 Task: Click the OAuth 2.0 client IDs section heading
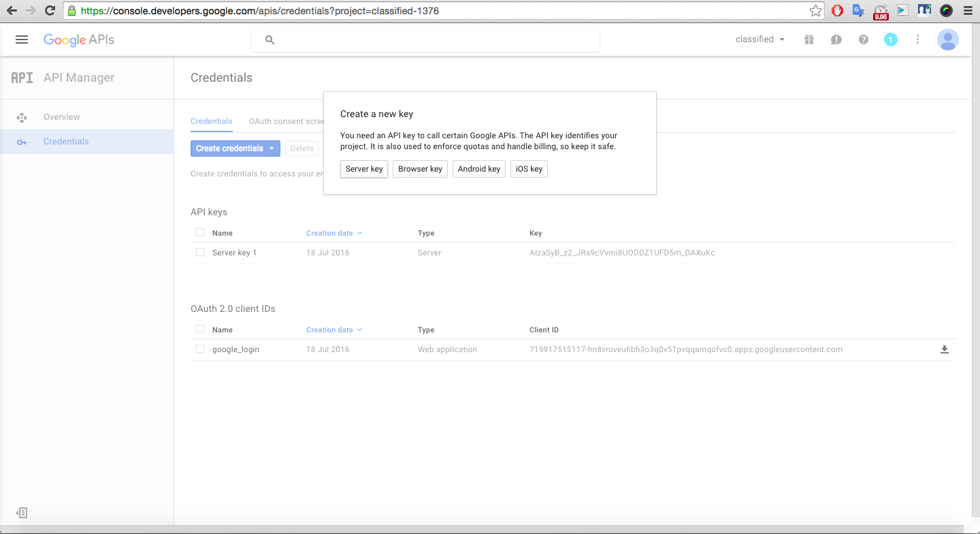click(x=233, y=309)
